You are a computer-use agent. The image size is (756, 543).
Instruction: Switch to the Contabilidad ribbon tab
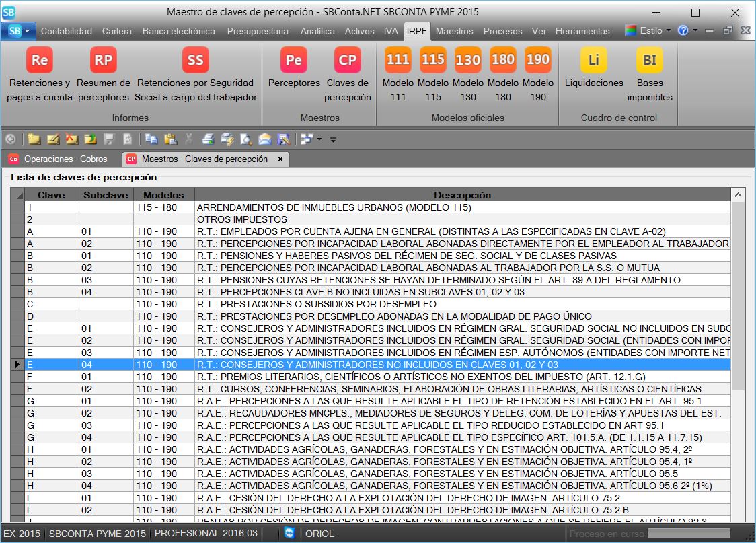(66, 31)
